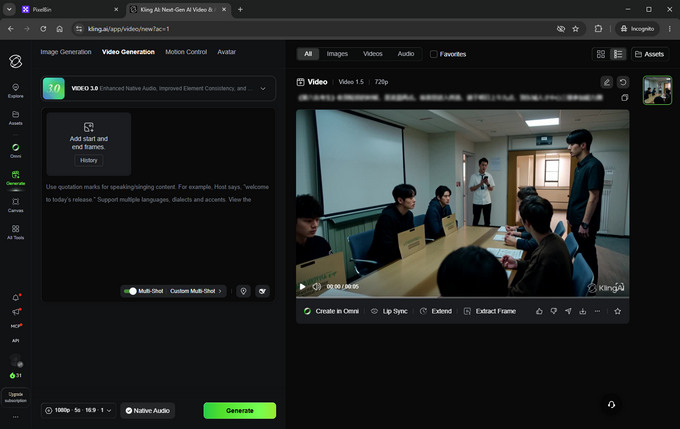Screen dimensions: 680x429
Task: Add the video to favorites with star
Action: (x=618, y=311)
